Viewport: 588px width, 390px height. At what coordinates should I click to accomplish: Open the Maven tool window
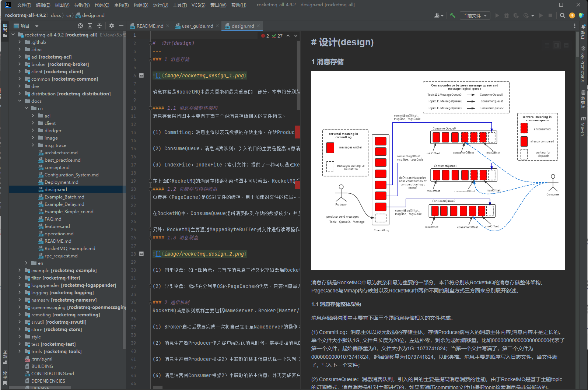tap(583, 126)
